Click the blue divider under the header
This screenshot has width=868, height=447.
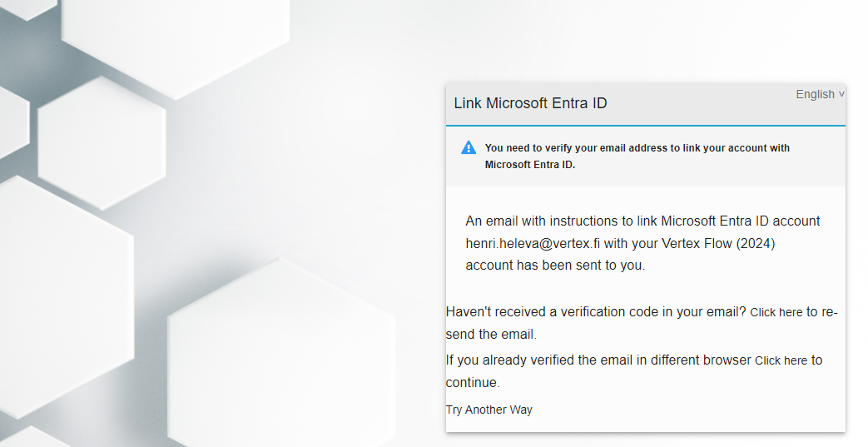[645, 126]
